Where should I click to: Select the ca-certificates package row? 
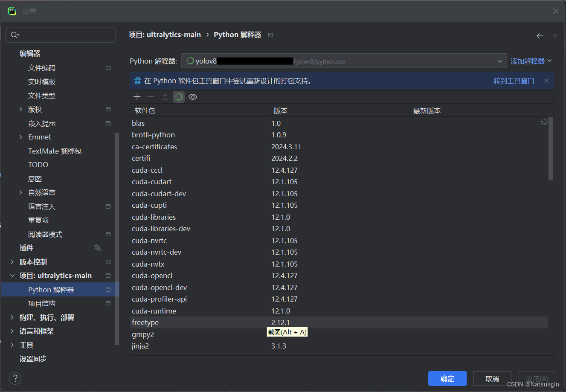tap(339, 147)
